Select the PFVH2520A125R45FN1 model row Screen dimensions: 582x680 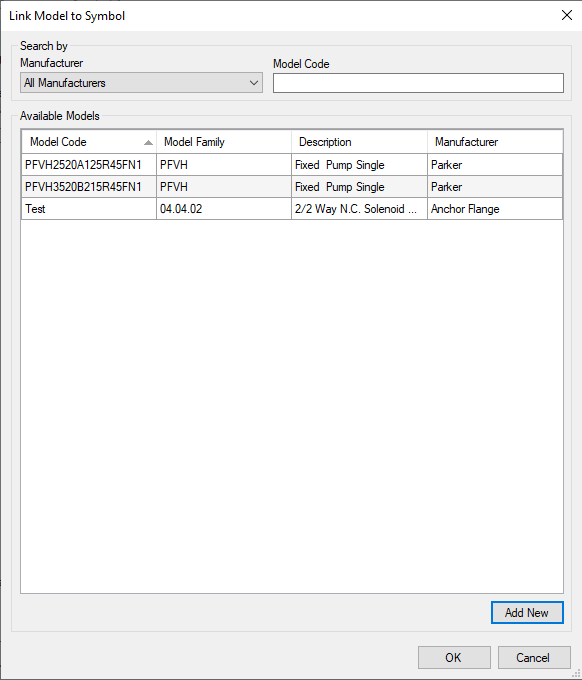click(292, 165)
